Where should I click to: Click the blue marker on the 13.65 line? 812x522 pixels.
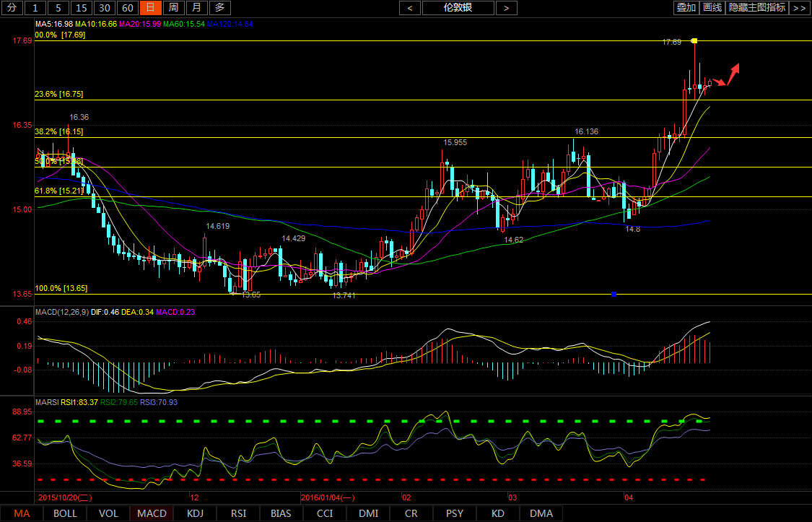click(x=614, y=294)
